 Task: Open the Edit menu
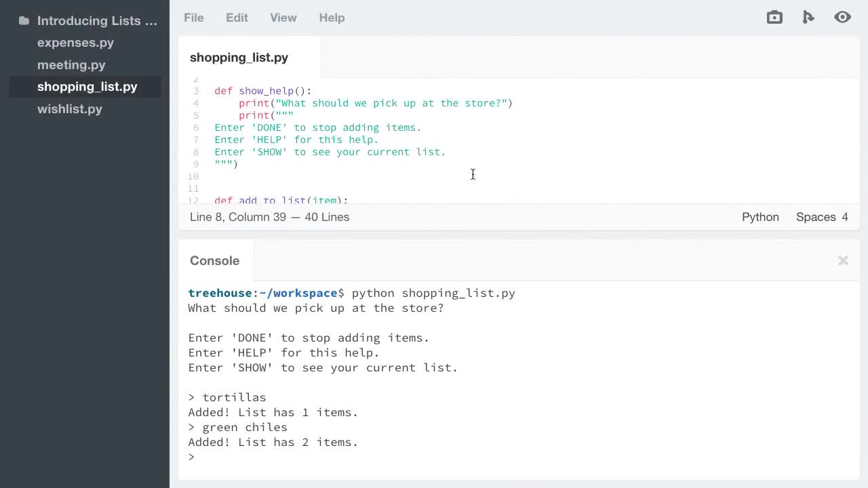point(237,18)
